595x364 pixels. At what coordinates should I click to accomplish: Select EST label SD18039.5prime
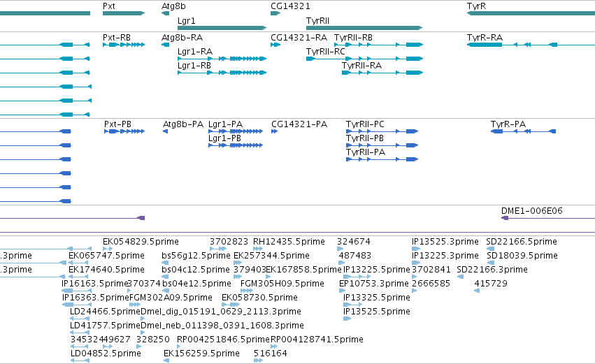point(522,256)
